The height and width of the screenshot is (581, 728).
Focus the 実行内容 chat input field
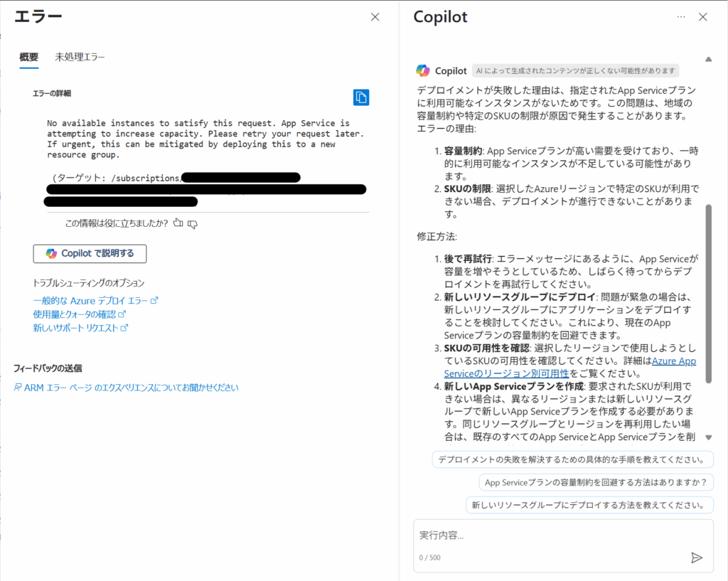563,545
